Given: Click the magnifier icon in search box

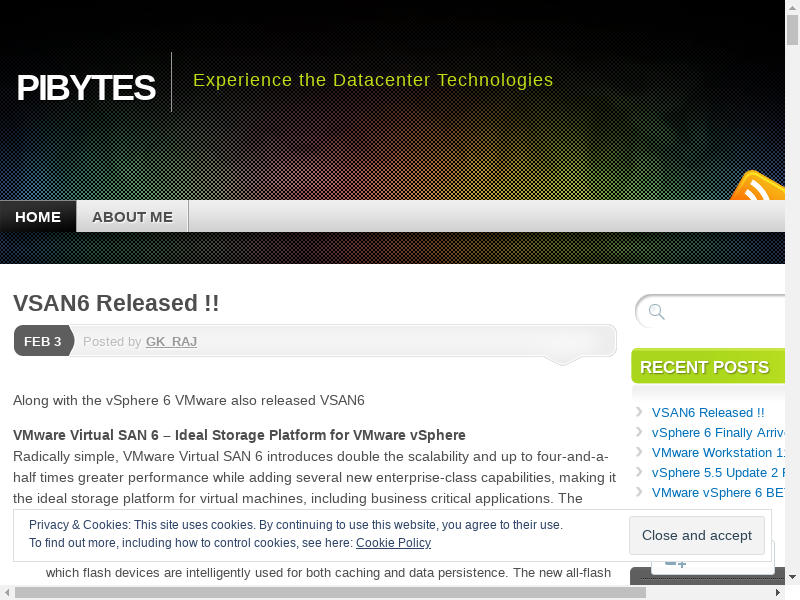Looking at the screenshot, I should (657, 312).
